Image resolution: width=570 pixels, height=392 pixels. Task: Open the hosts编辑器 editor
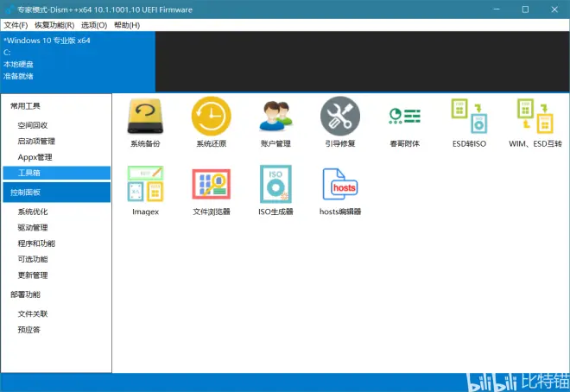pyautogui.click(x=340, y=185)
